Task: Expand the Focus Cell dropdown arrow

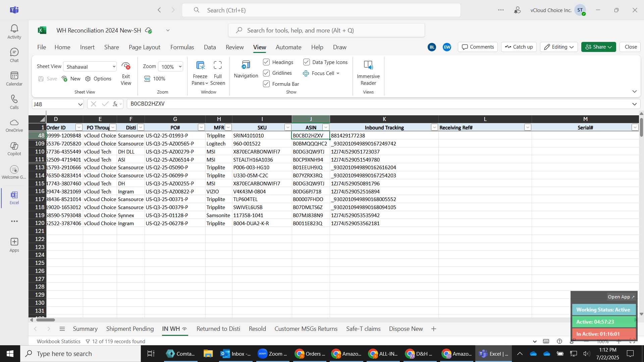Action: click(x=338, y=73)
